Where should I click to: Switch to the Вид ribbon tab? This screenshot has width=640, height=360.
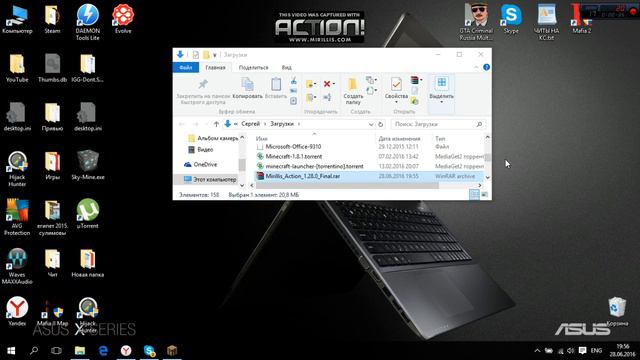click(287, 68)
